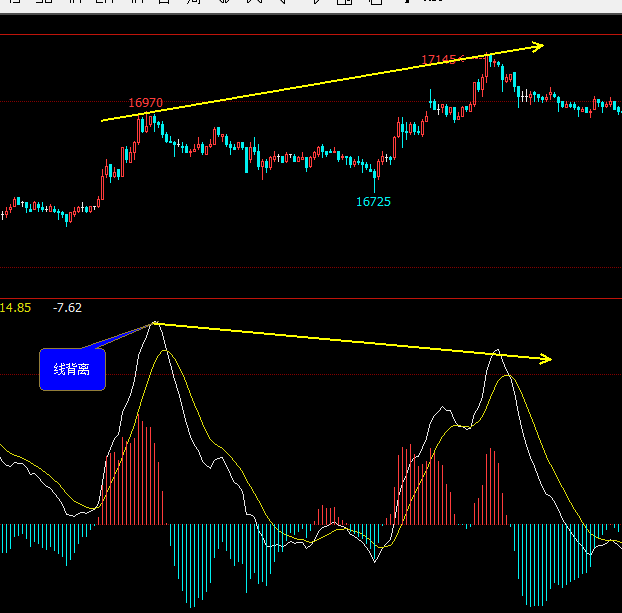Viewport: 622px width, 613px height.
Task: Select the second lower MACD white line peak
Action: coord(498,352)
